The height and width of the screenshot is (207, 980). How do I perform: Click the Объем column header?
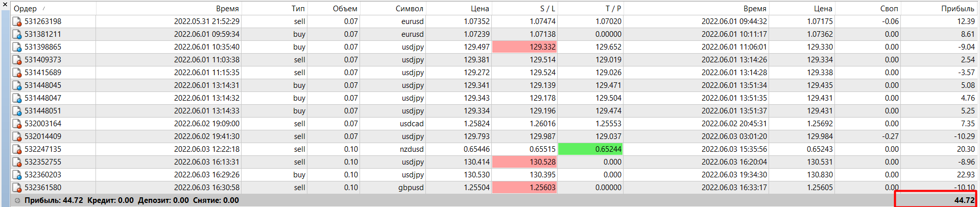[345, 9]
